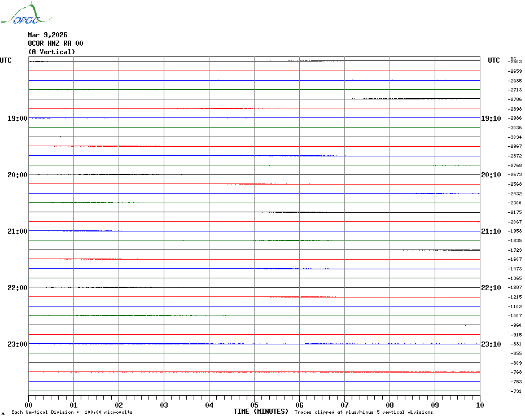Click the UTC label at top-right

click(493, 60)
